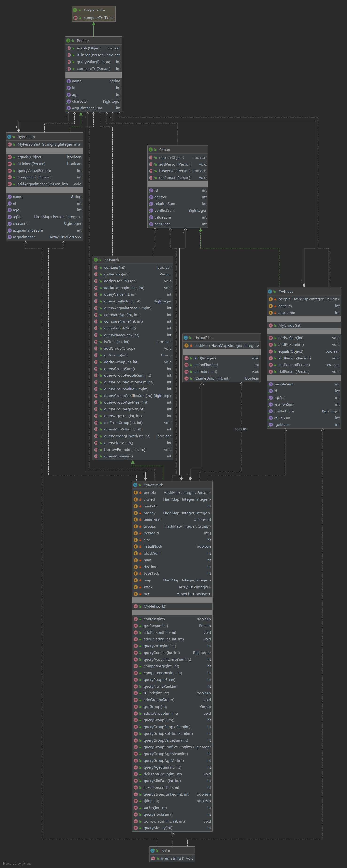Click the property icon beside character in Person

(69, 102)
